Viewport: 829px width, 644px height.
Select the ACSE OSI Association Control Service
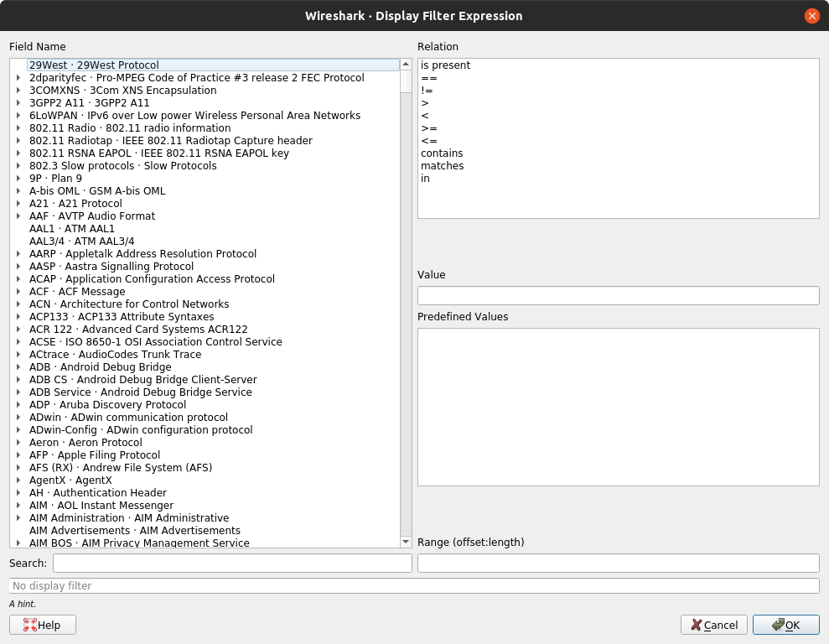click(156, 341)
